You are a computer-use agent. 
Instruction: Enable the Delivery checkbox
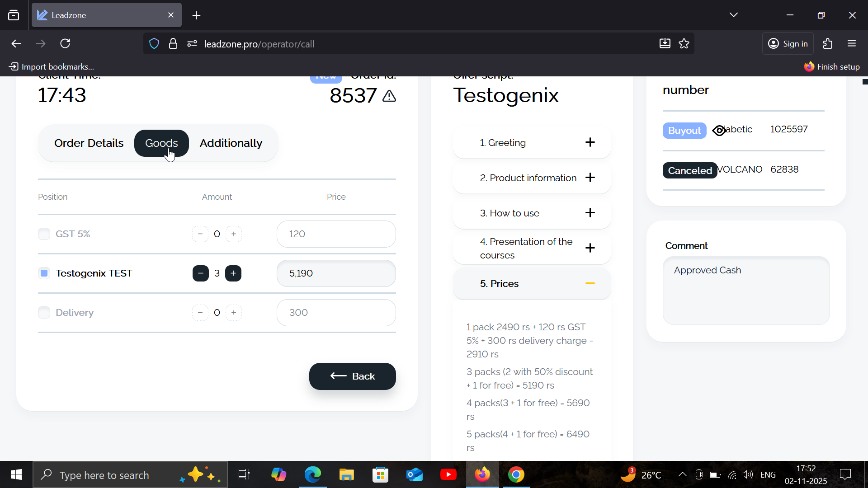(x=44, y=313)
